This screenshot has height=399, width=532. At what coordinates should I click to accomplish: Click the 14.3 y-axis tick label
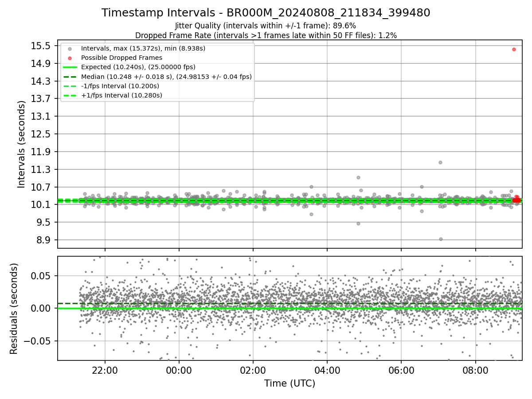coord(41,81)
